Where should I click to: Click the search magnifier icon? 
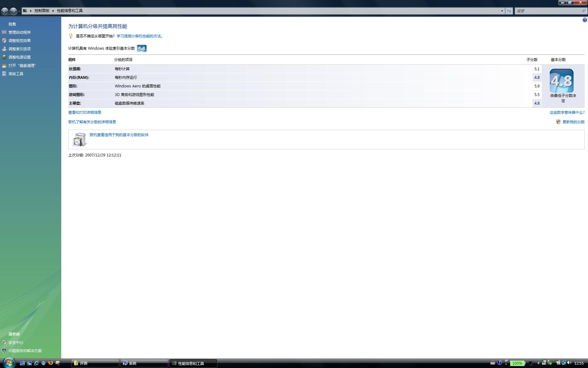[x=583, y=11]
